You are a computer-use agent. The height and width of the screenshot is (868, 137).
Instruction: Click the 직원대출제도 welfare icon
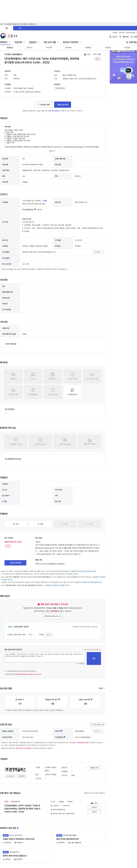pyautogui.click(x=33, y=392)
